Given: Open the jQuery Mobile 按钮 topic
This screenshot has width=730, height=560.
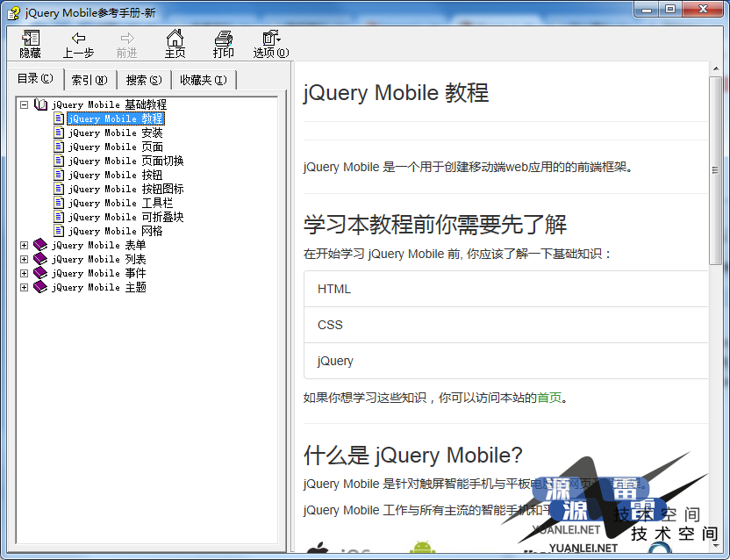Looking at the screenshot, I should [x=116, y=175].
